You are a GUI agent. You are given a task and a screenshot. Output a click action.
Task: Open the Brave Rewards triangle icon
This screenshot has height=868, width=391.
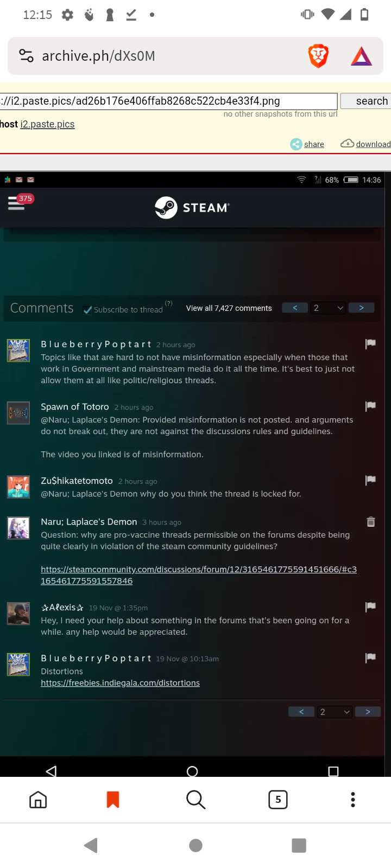point(361,56)
